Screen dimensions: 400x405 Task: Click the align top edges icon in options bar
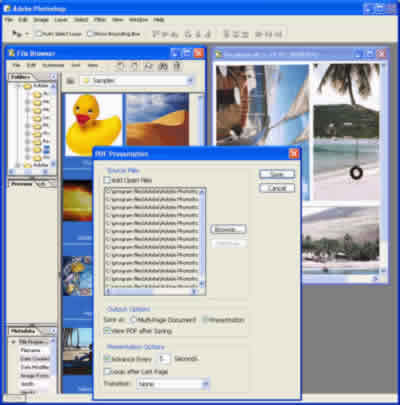[156, 34]
